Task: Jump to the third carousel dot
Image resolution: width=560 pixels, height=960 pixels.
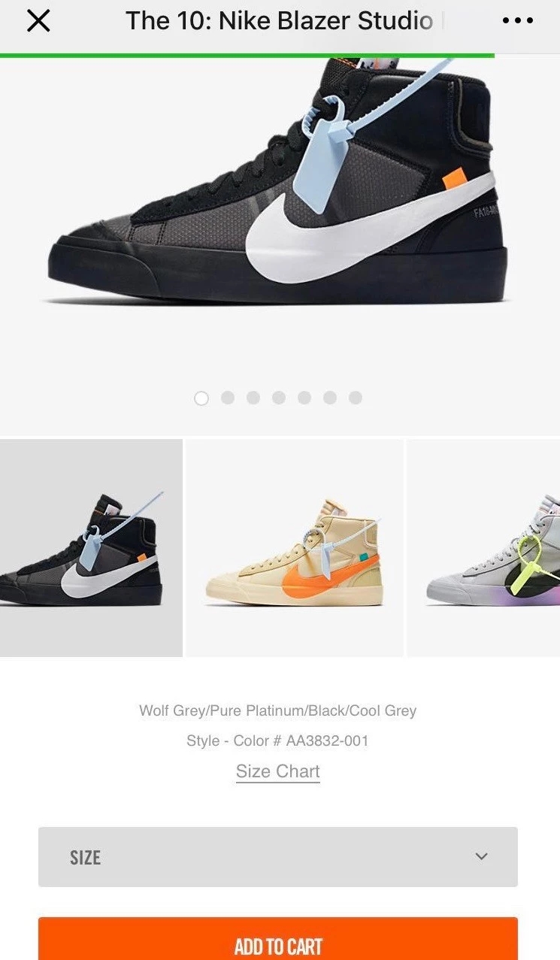Action: point(253,398)
